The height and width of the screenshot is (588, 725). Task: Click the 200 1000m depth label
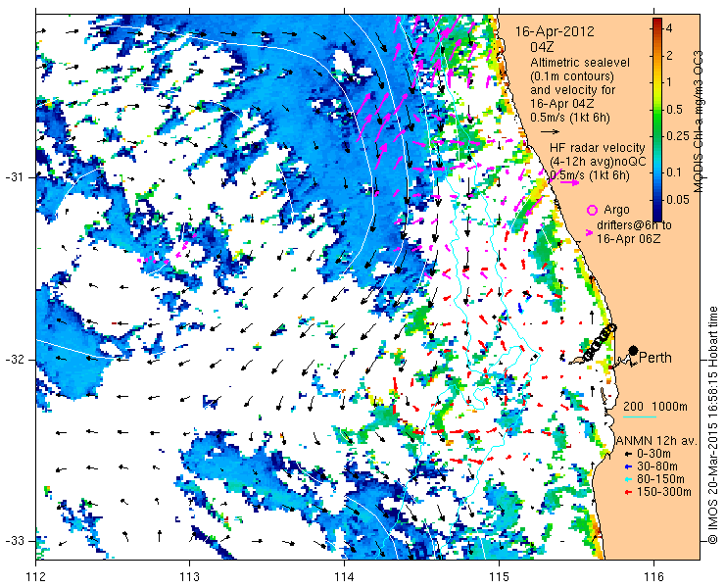[x=655, y=407]
